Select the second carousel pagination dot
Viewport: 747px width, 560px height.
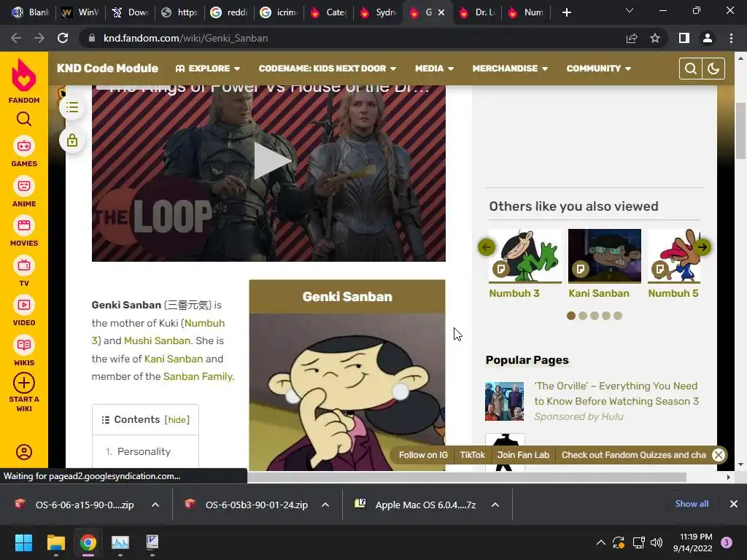tap(583, 316)
